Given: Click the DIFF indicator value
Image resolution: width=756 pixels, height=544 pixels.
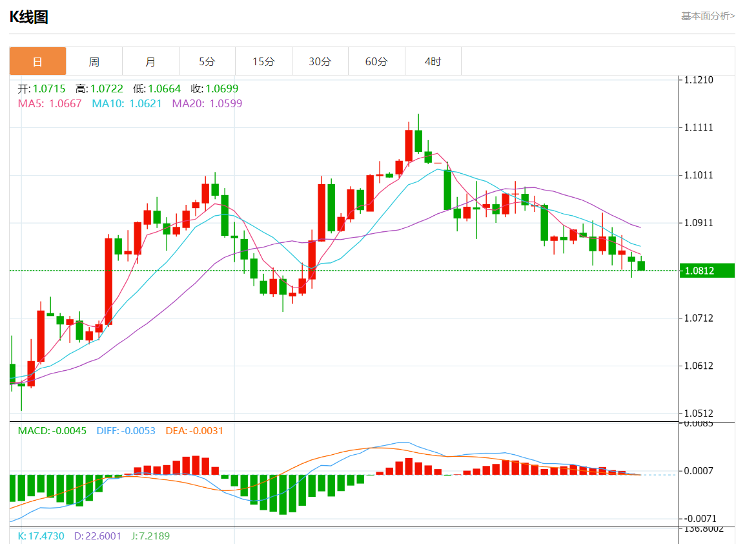Looking at the screenshot, I should coord(126,431).
